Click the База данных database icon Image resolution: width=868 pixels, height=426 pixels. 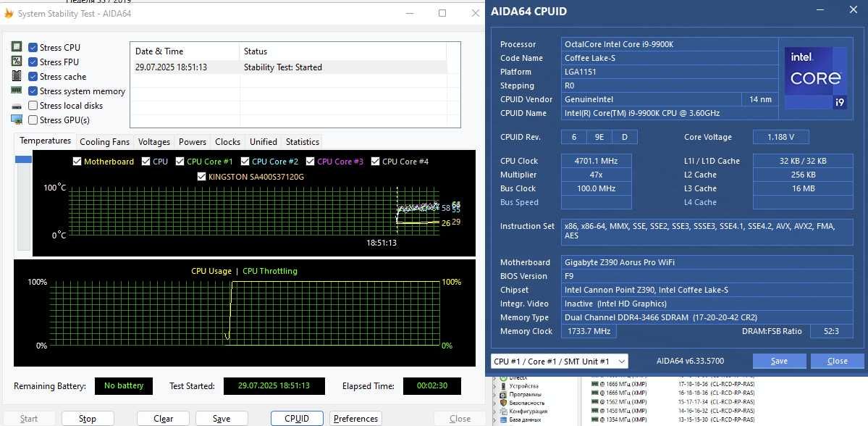503,420
